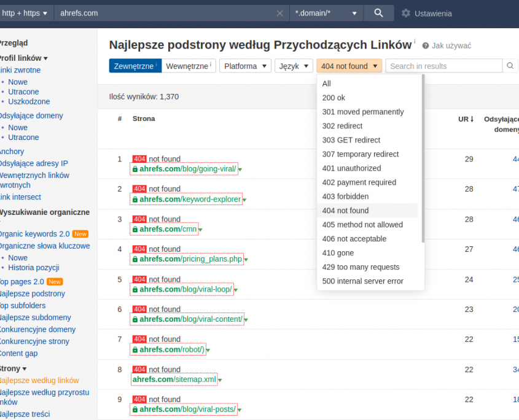Open the *.domain/* mode dropdown

coord(326,14)
